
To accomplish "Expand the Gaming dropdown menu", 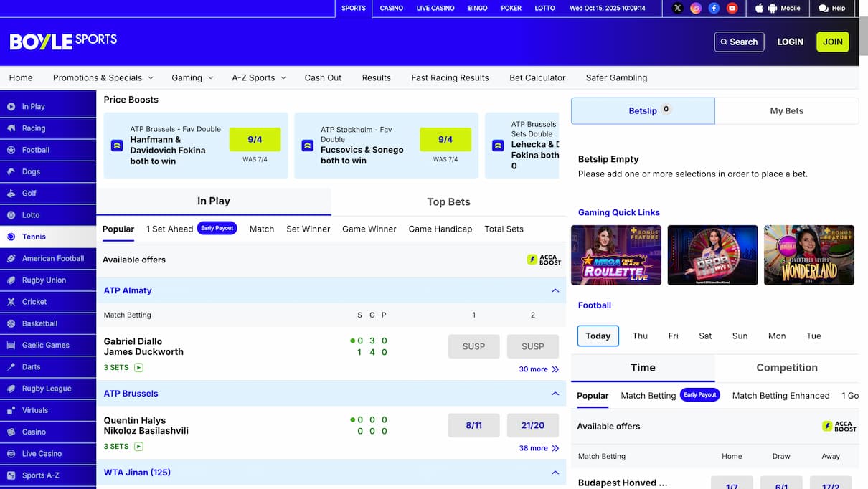I will pos(192,77).
